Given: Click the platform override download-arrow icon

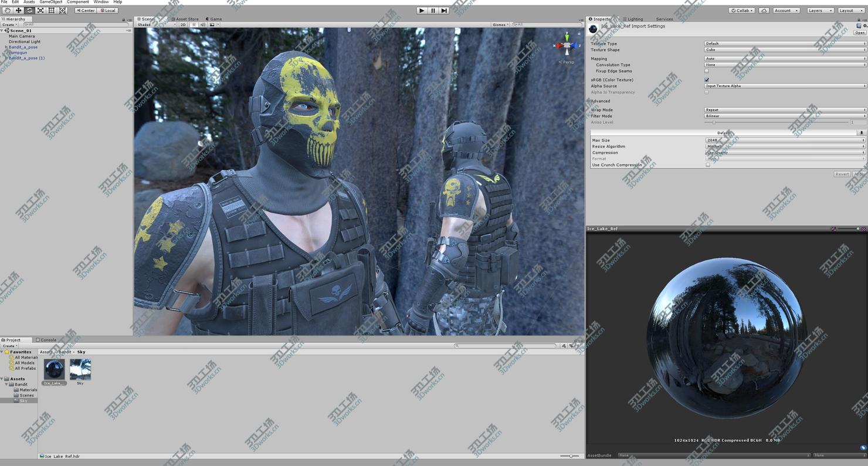Looking at the screenshot, I should tap(862, 133).
